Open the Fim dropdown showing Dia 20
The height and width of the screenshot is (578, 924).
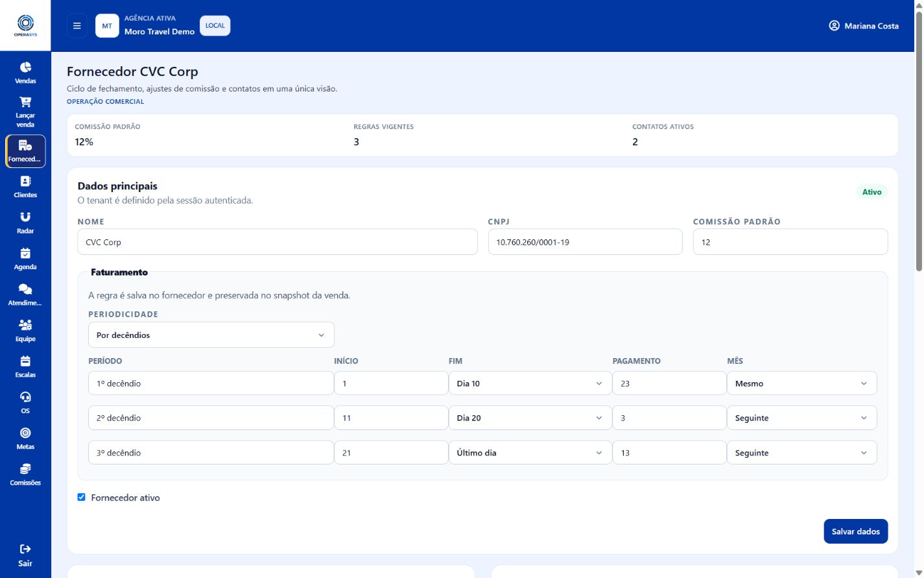tap(530, 418)
